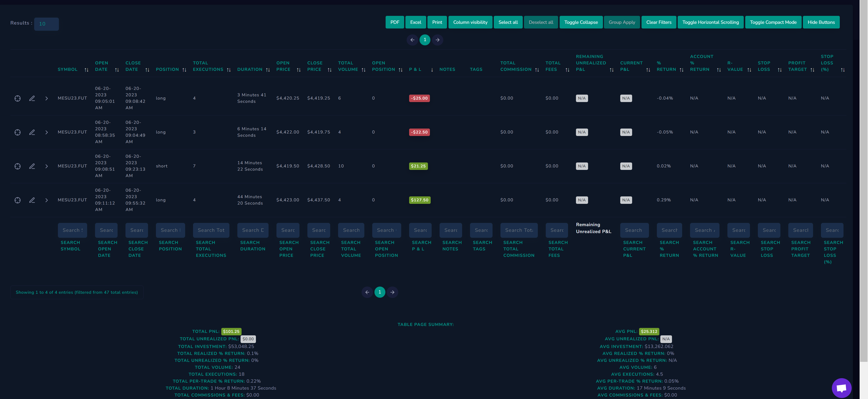Click the target icon for the -$22.50 trade row
The height and width of the screenshot is (399, 868).
pos(18,132)
